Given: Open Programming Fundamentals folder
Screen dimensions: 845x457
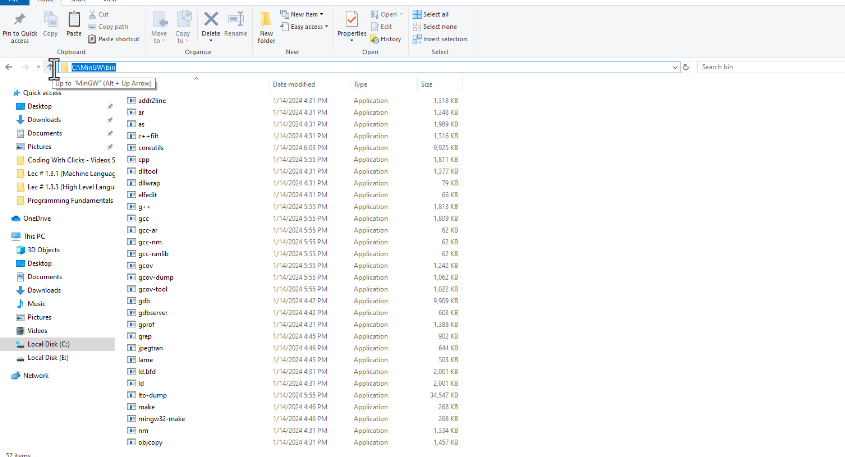Looking at the screenshot, I should (x=70, y=200).
